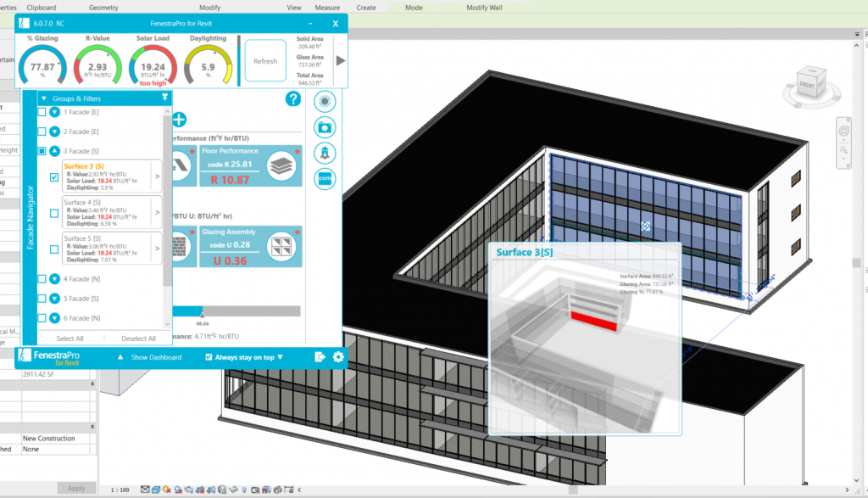Image resolution: width=868 pixels, height=498 pixels.
Task: Collapse the 3 Facade [S] group
Action: (54, 151)
